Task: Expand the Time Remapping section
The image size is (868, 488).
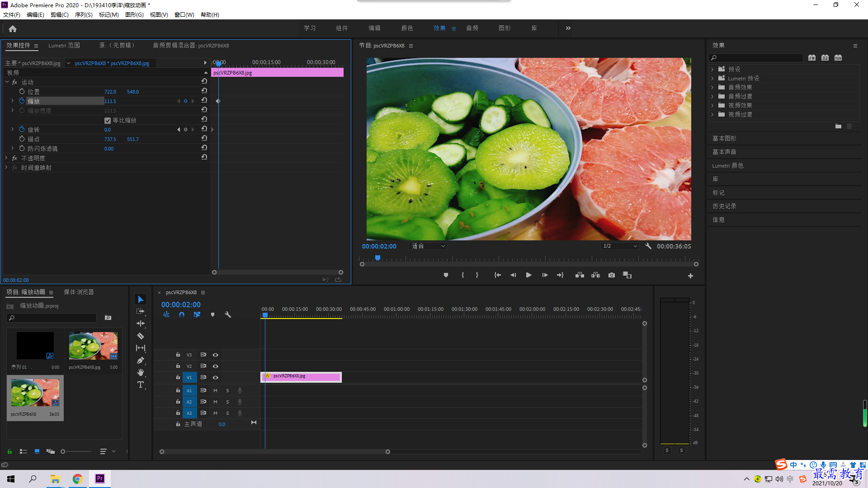Action: pos(6,168)
